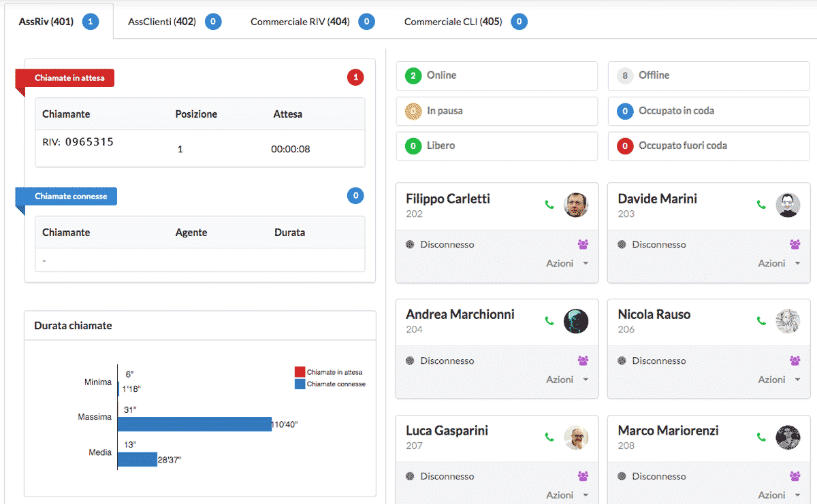Show Azioni options for Luca Gasparini
The height and width of the screenshot is (504, 817).
(x=567, y=495)
